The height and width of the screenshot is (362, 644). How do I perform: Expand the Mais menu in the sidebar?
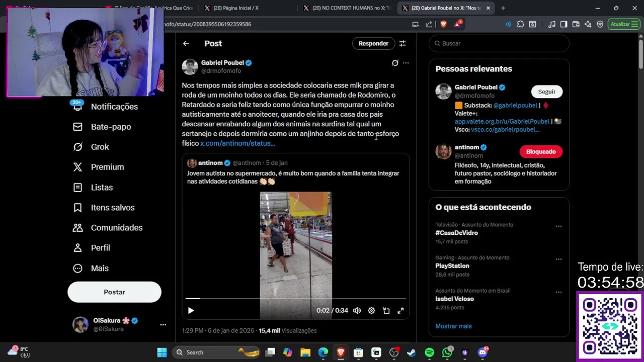pos(91,268)
